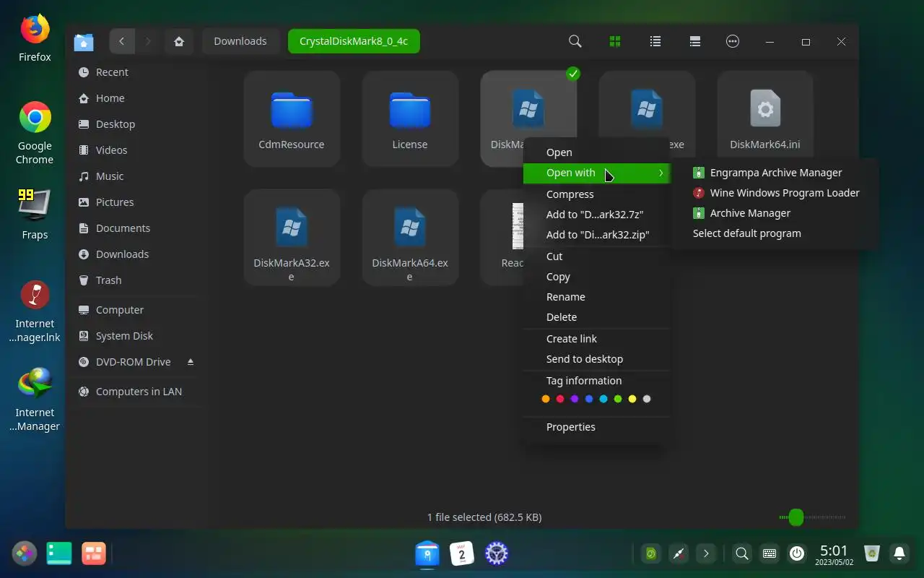
Task: Click the Downloads breadcrumb button
Action: point(240,41)
